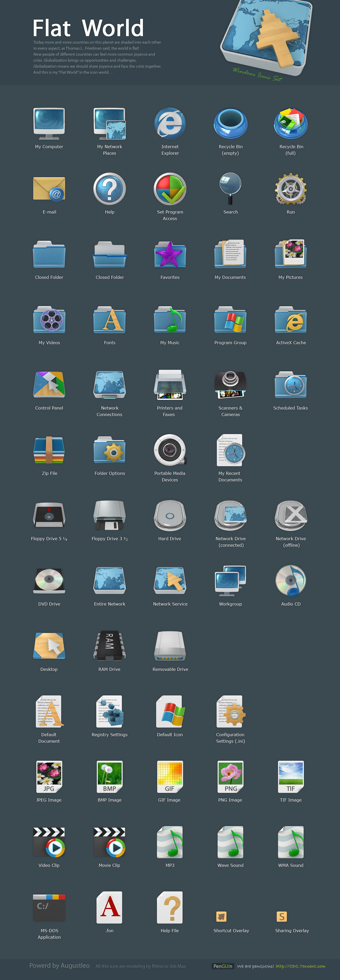The height and width of the screenshot is (980, 340).
Task: Click the RAM Drive chip icon
Action: pos(110,645)
